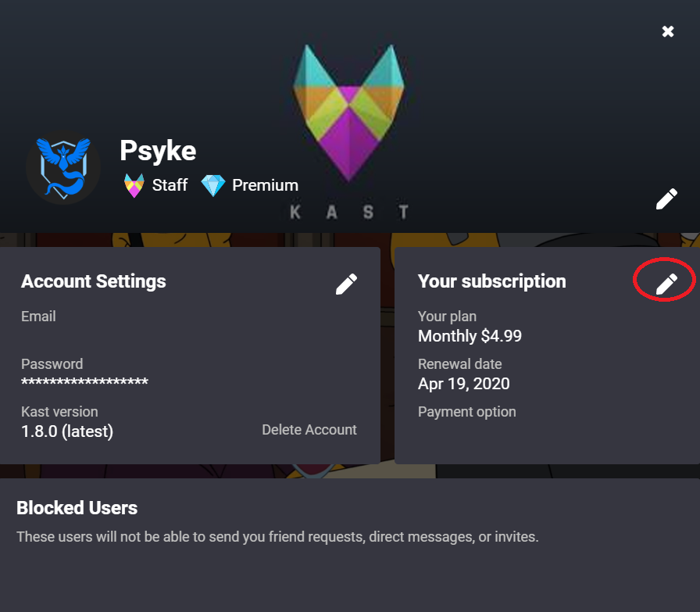
Task: Click the Kast version 1.8.0 (latest) text
Action: click(67, 431)
